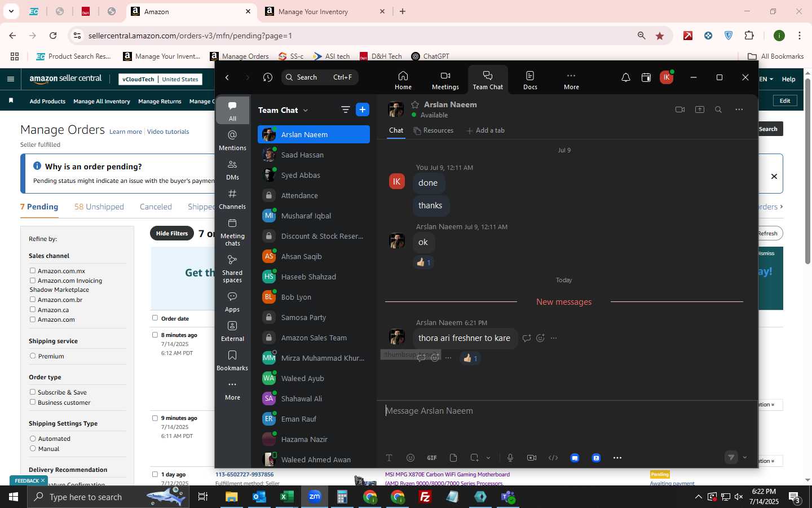This screenshot has width=812, height=508.
Task: Open Meetings in Zoom top bar
Action: (445, 80)
